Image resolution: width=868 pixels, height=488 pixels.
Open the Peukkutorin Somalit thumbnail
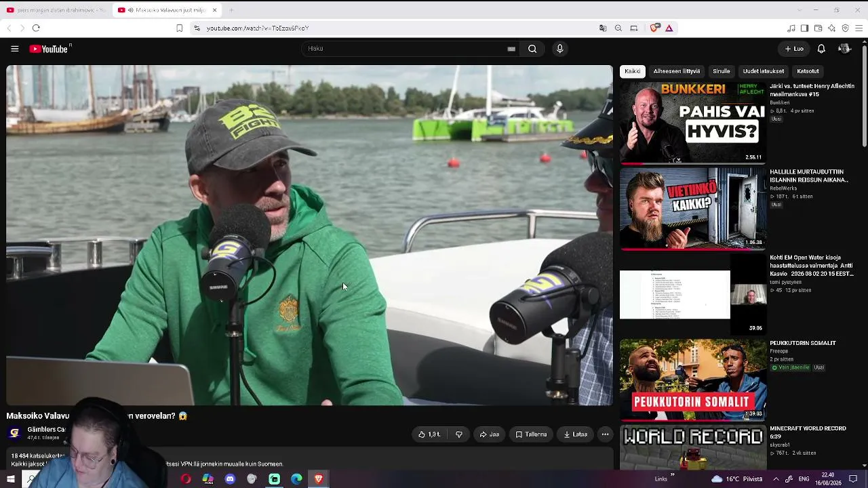[x=692, y=380]
